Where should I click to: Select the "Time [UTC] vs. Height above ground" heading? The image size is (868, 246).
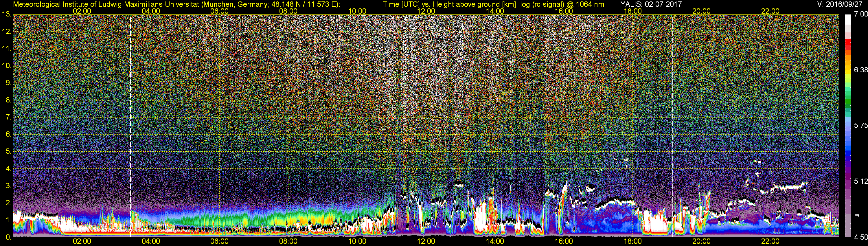coord(442,4)
